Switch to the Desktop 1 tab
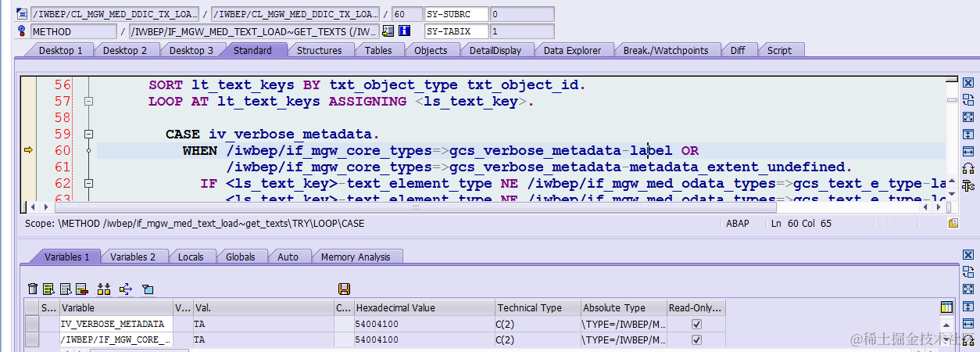Screen dimensions: 980x352 [61, 50]
